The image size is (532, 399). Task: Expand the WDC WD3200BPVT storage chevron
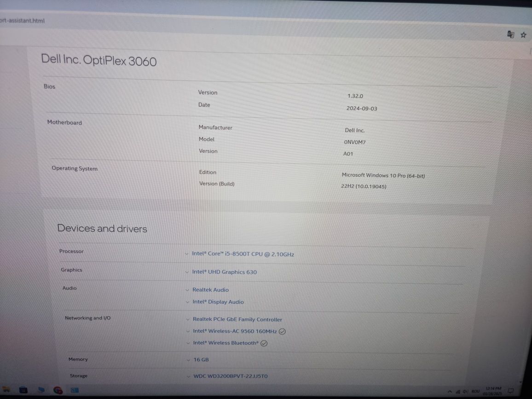[x=188, y=376]
